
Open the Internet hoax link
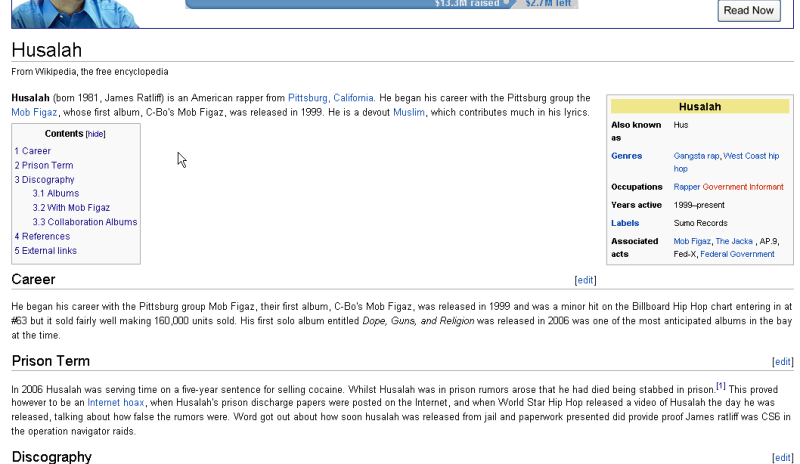[x=116, y=402]
